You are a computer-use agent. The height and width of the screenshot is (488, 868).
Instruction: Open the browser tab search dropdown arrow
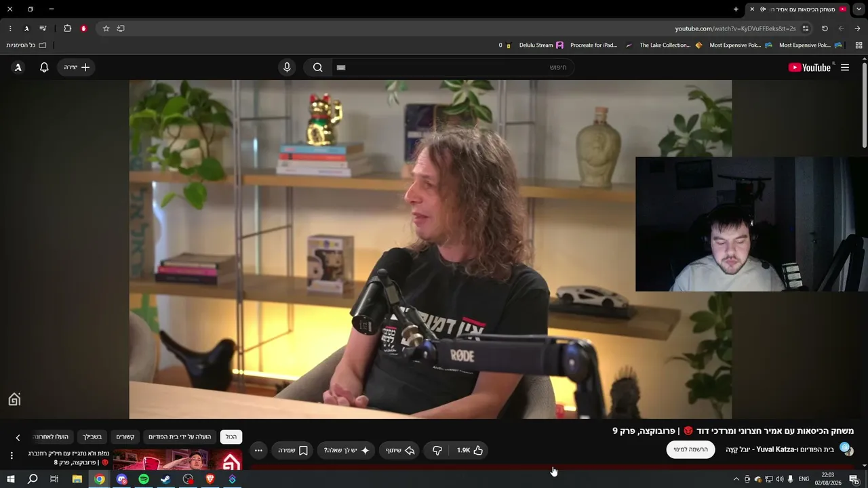[x=859, y=9]
